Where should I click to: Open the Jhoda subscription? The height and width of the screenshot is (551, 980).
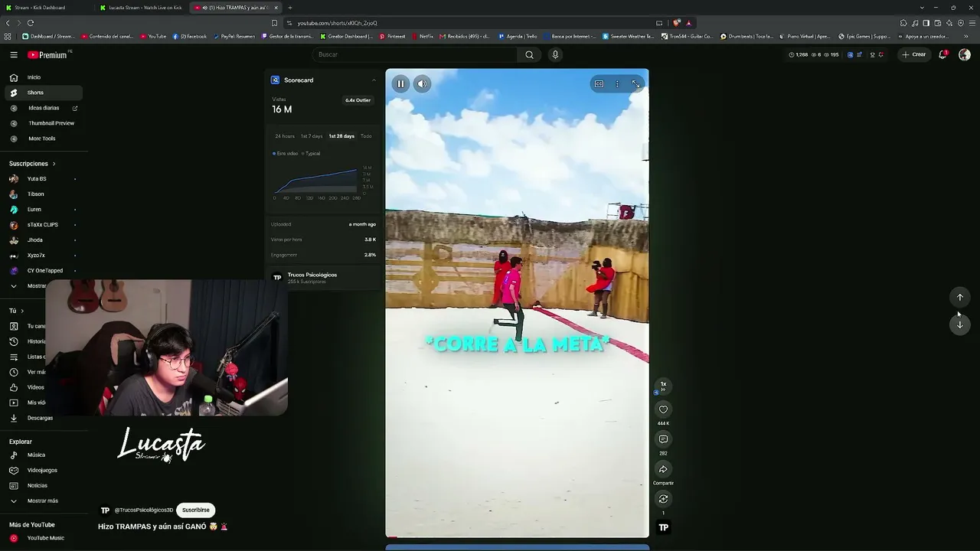(43, 240)
